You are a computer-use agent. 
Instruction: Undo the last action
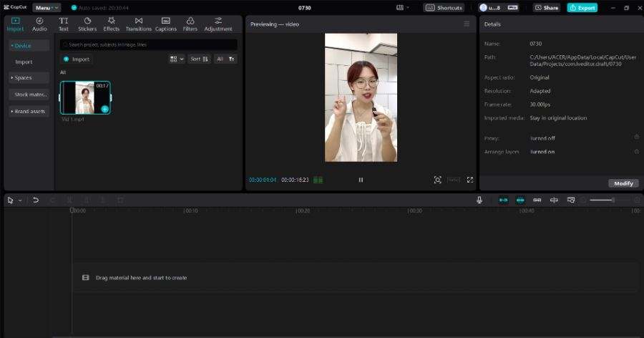click(x=36, y=201)
